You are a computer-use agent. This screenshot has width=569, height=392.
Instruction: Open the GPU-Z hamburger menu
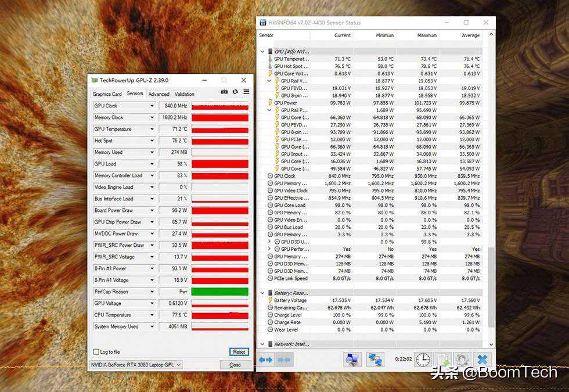tap(246, 92)
